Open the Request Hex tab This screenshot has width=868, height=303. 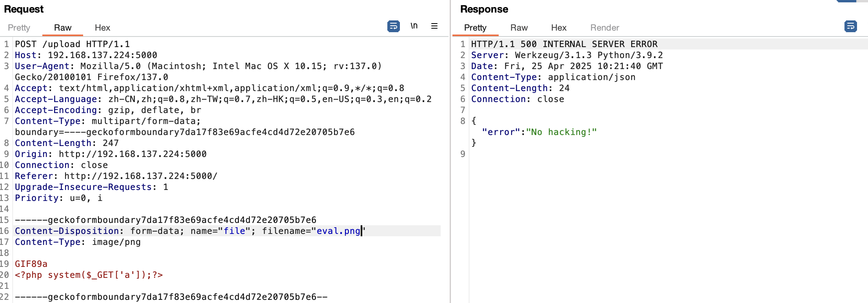(x=102, y=27)
